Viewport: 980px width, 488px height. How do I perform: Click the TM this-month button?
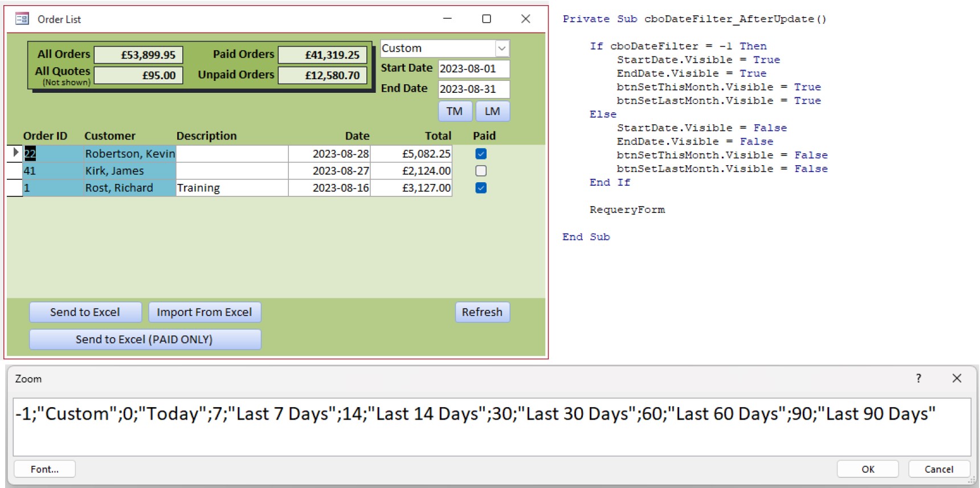[x=455, y=111]
